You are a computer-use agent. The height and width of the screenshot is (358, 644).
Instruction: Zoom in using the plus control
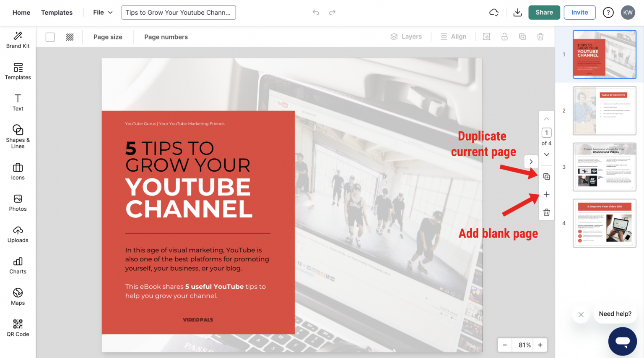[x=540, y=345]
